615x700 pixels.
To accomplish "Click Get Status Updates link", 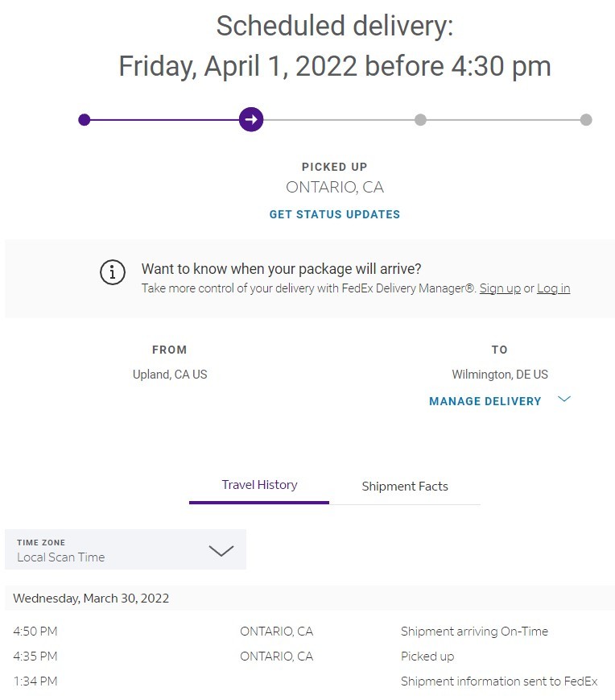I will (335, 214).
